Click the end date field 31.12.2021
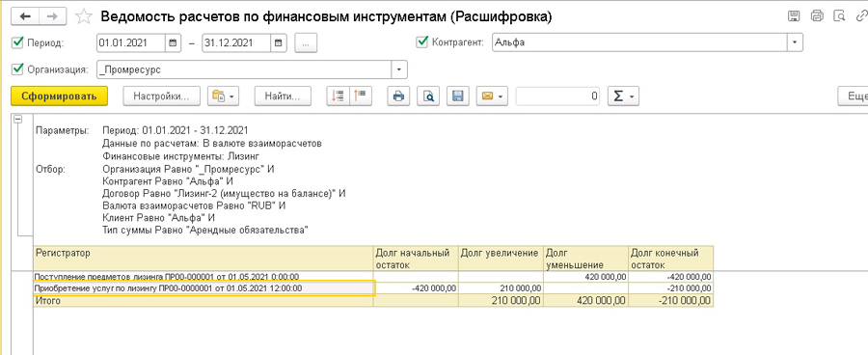This screenshot has width=868, height=355. point(236,43)
